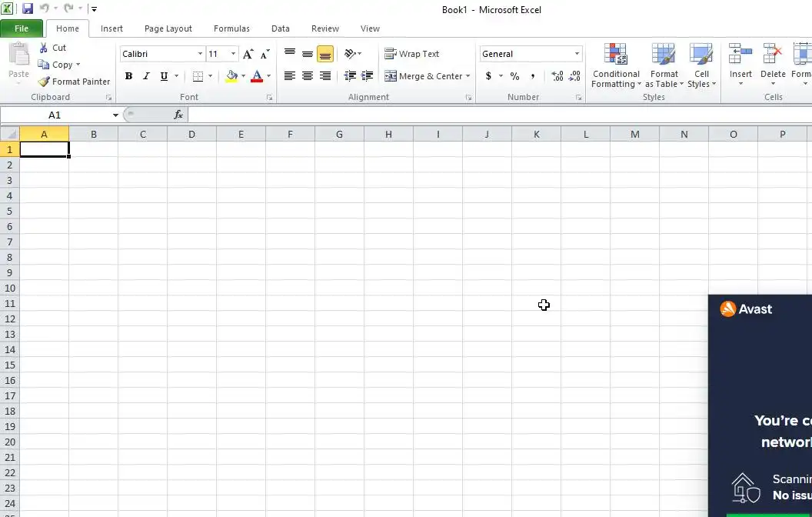Click Increase Indent icon
Screen dimensions: 812x517
pos(367,76)
